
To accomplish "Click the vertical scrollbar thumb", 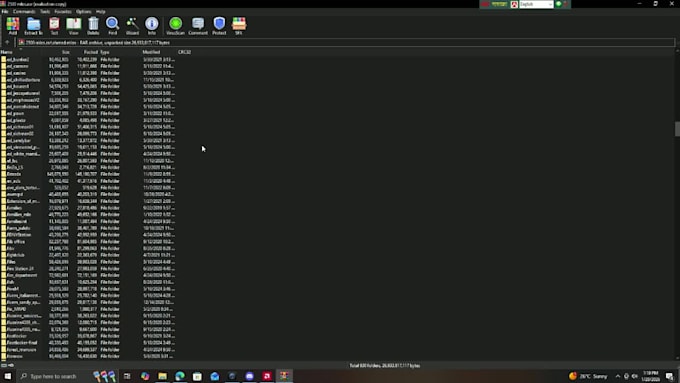I will point(677,129).
